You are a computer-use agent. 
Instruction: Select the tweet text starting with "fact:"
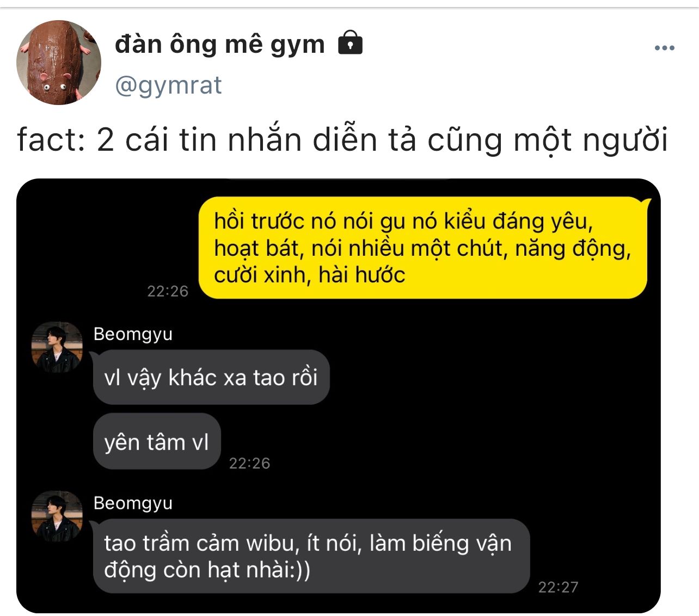pos(342,140)
